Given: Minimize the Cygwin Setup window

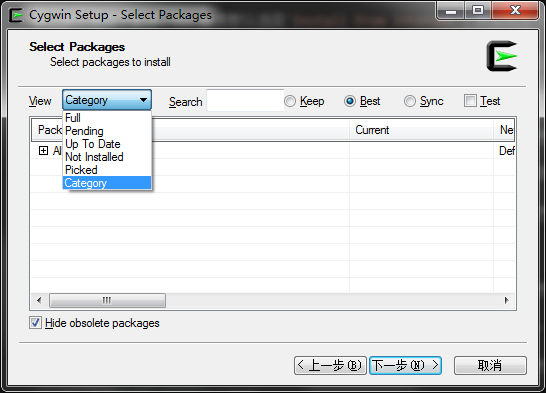Looking at the screenshot, I should tap(451, 11).
